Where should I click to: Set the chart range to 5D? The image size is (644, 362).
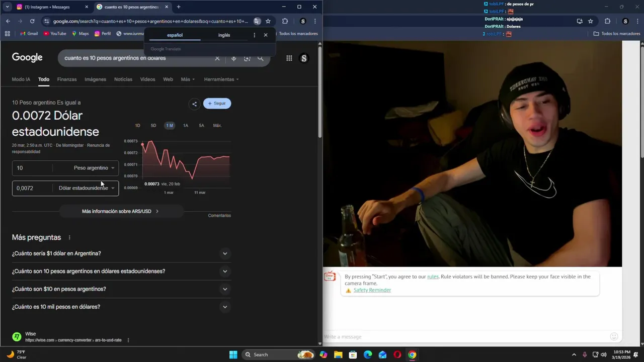click(x=153, y=126)
